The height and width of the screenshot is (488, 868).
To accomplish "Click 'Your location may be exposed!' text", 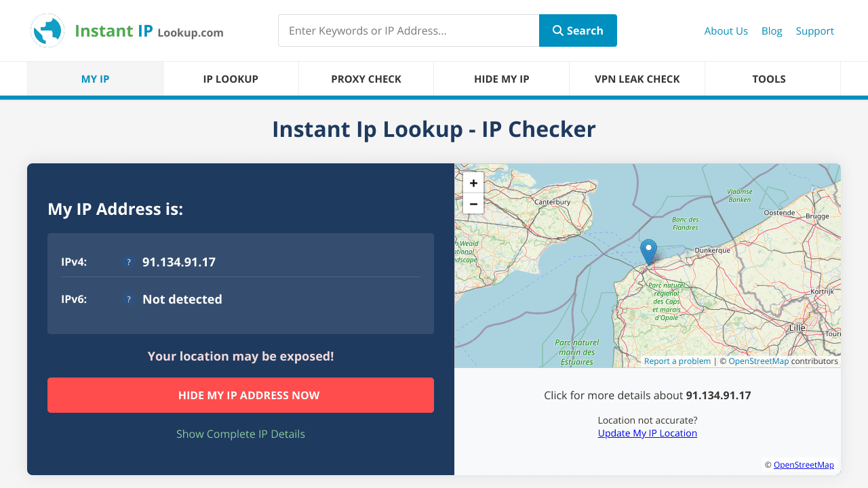I will click(x=241, y=356).
